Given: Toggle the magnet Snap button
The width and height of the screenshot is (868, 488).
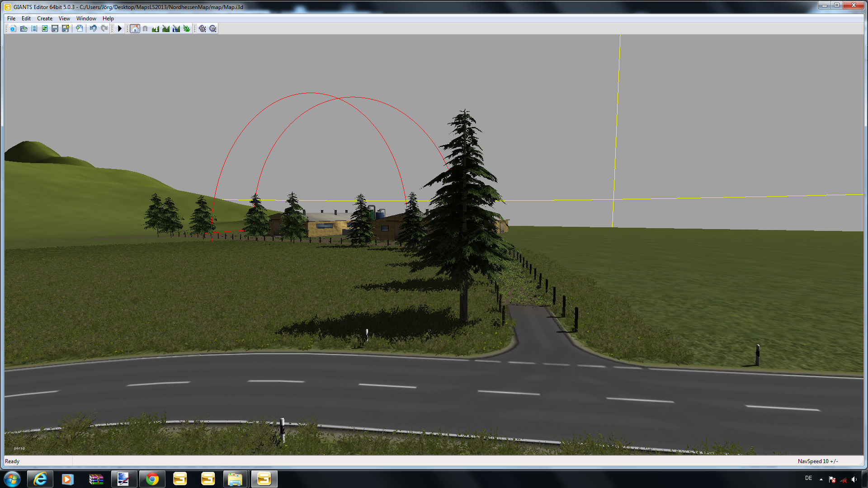Looking at the screenshot, I should point(145,28).
